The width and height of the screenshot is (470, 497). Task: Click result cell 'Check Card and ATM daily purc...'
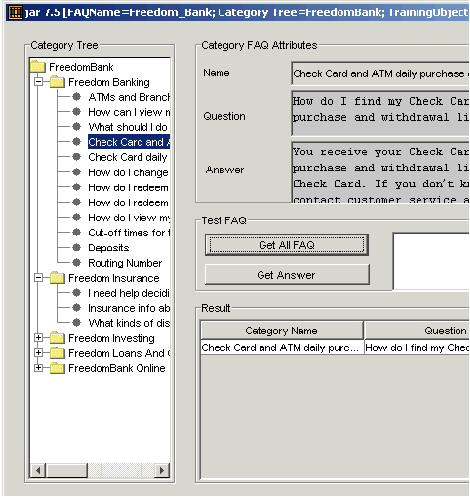282,348
